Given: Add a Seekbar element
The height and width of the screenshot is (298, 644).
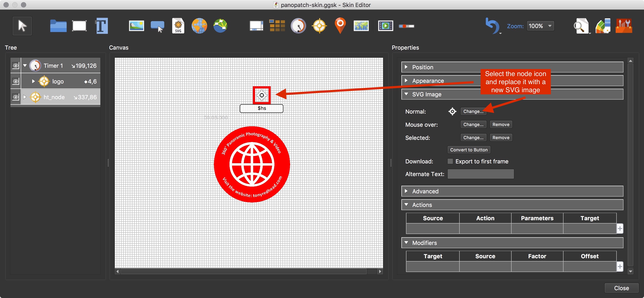Looking at the screenshot, I should [x=406, y=26].
